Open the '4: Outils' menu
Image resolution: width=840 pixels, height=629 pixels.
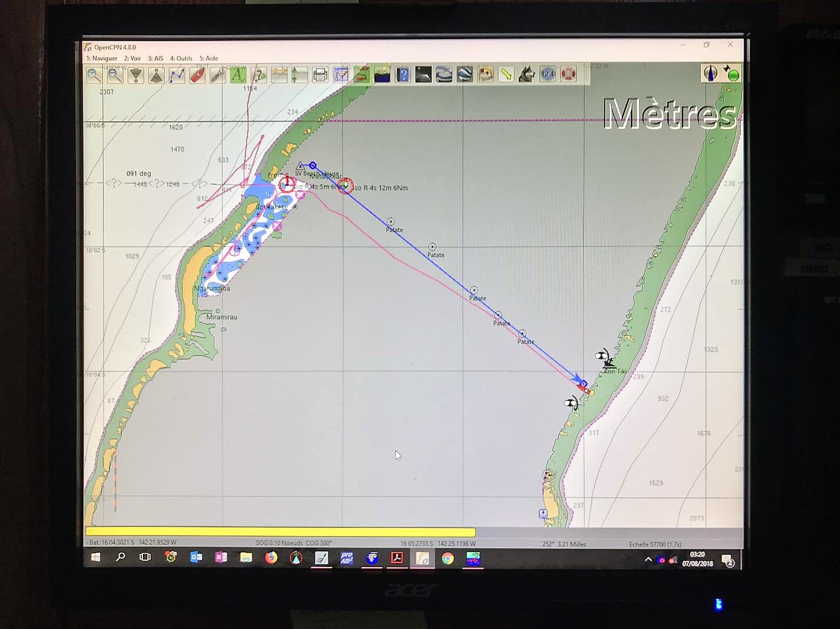181,59
